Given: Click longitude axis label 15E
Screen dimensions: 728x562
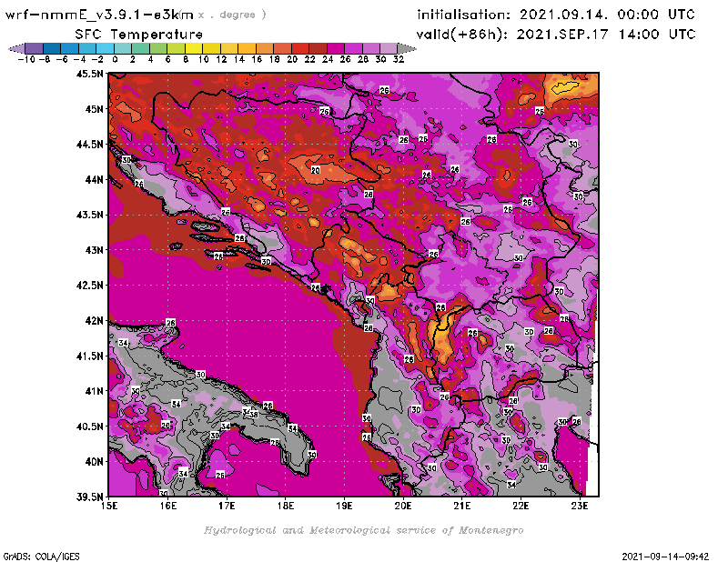Looking at the screenshot, I should pyautogui.click(x=109, y=506).
